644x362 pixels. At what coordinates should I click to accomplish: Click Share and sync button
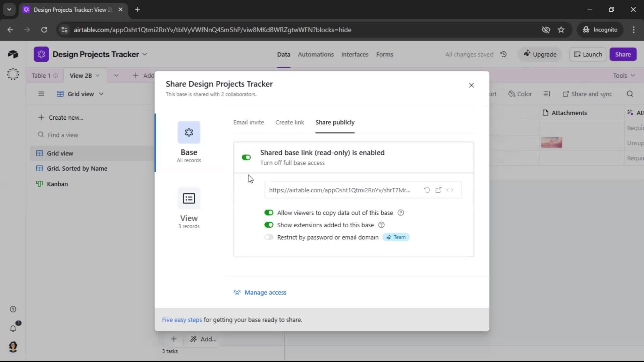click(x=587, y=94)
